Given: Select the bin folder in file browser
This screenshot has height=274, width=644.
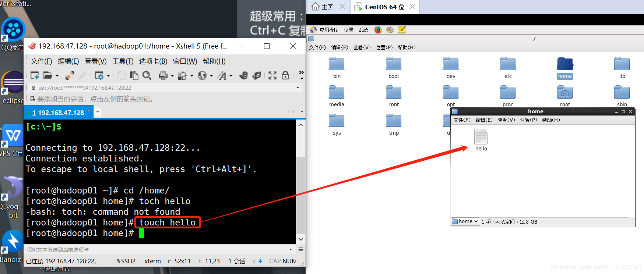Looking at the screenshot, I should (337, 68).
